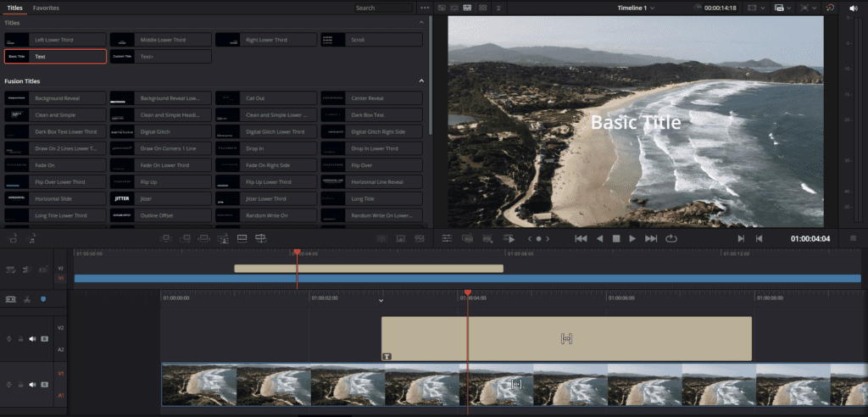Select Place on Top edit icon

tap(242, 239)
